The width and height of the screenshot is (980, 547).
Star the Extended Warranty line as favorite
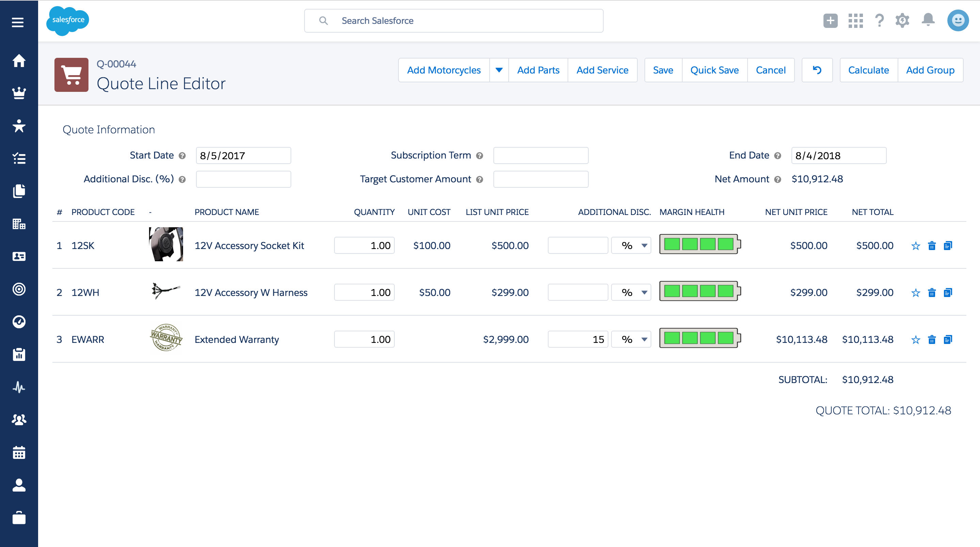pos(915,339)
